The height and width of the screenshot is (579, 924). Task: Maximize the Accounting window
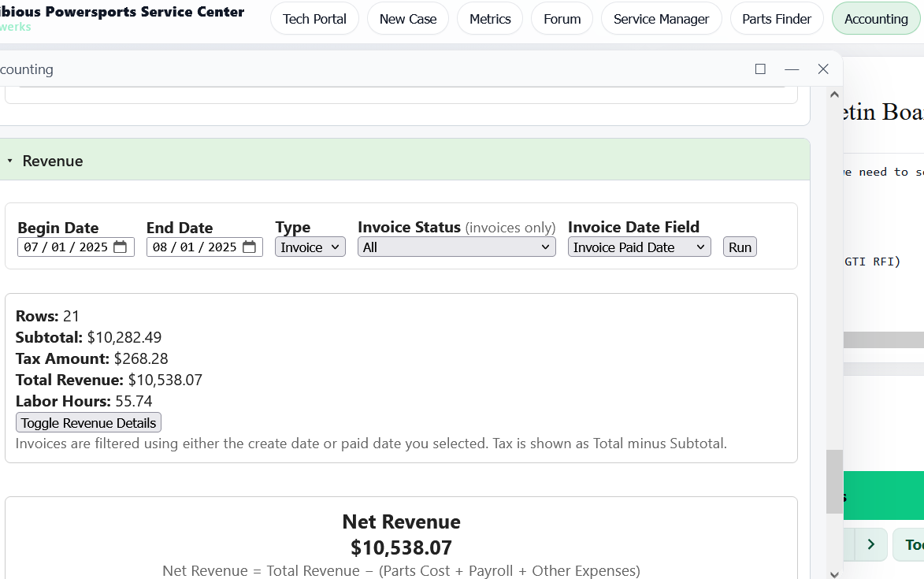(x=759, y=69)
